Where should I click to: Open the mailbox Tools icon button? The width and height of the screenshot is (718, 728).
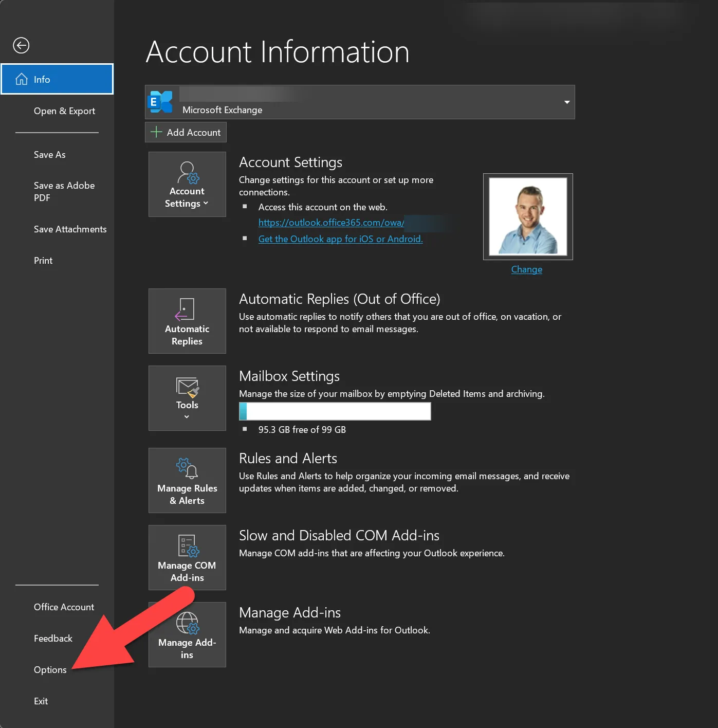[187, 398]
